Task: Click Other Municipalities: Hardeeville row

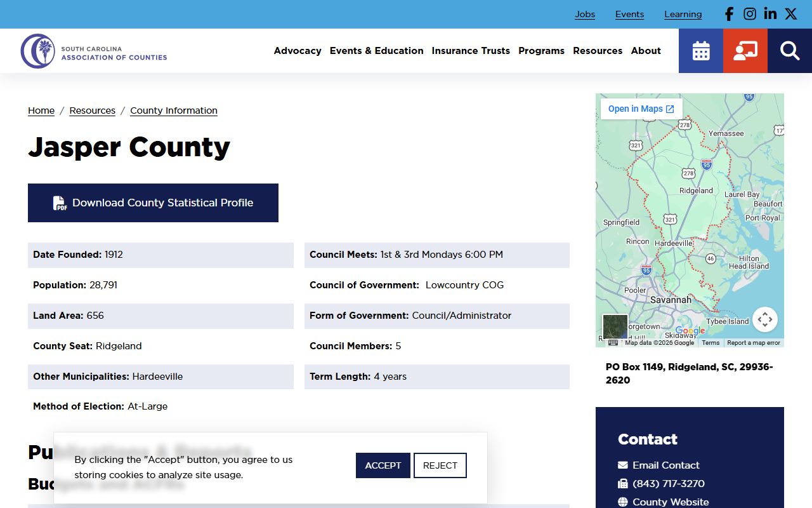Action: (160, 377)
